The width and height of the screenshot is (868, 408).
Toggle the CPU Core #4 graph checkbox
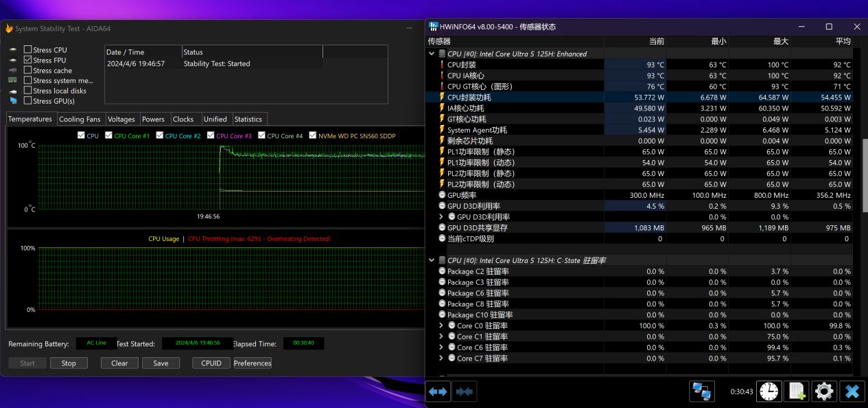coord(261,135)
